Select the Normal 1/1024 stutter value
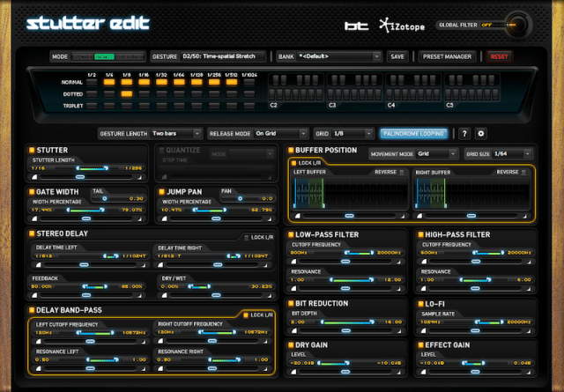 (249, 82)
